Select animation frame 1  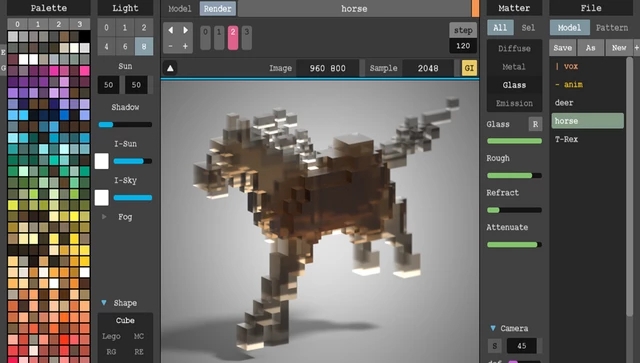[x=219, y=38]
